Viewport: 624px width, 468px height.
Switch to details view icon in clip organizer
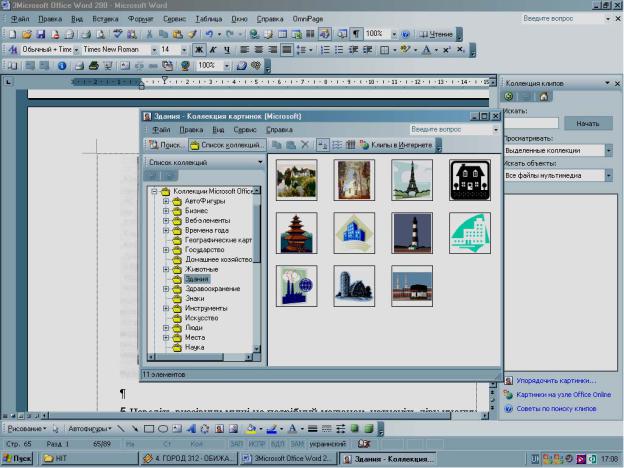[350, 145]
